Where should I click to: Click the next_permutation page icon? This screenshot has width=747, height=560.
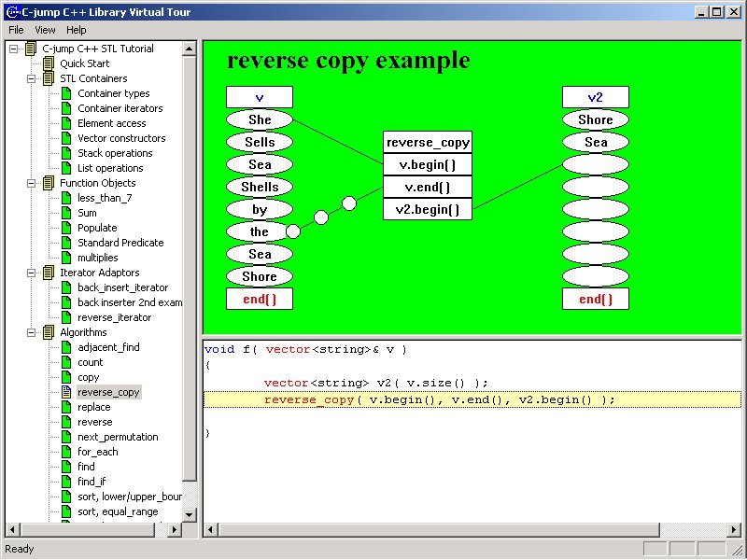click(66, 437)
